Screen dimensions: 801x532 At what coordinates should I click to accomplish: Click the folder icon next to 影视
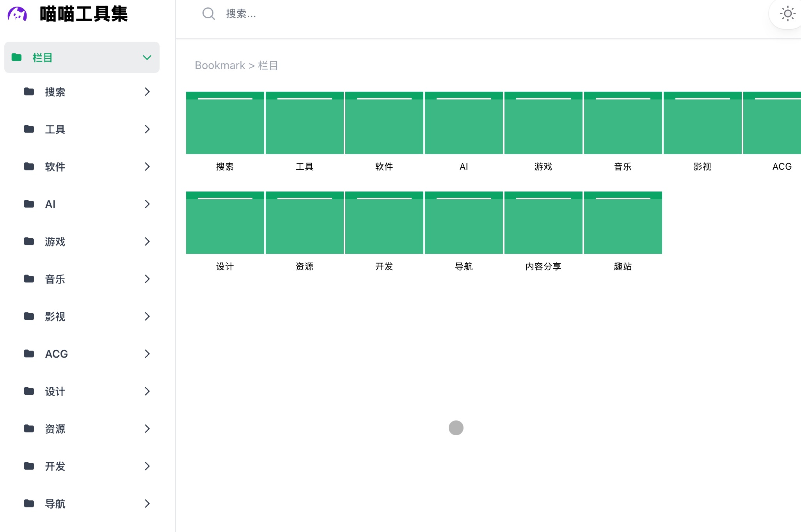(x=29, y=316)
